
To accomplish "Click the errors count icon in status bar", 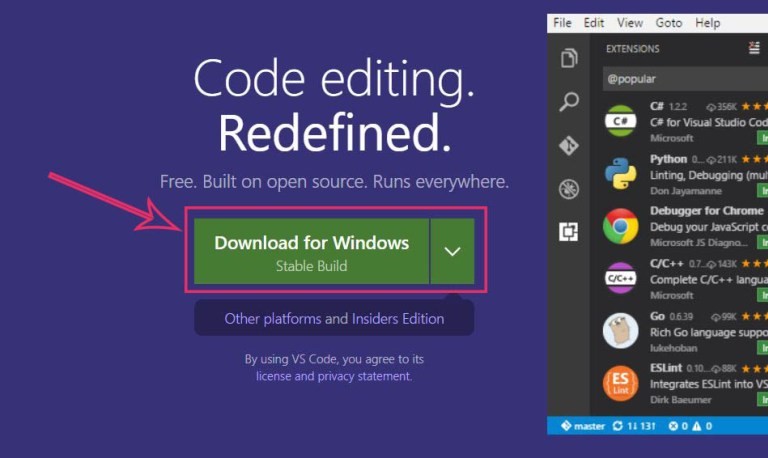I will pyautogui.click(x=673, y=426).
